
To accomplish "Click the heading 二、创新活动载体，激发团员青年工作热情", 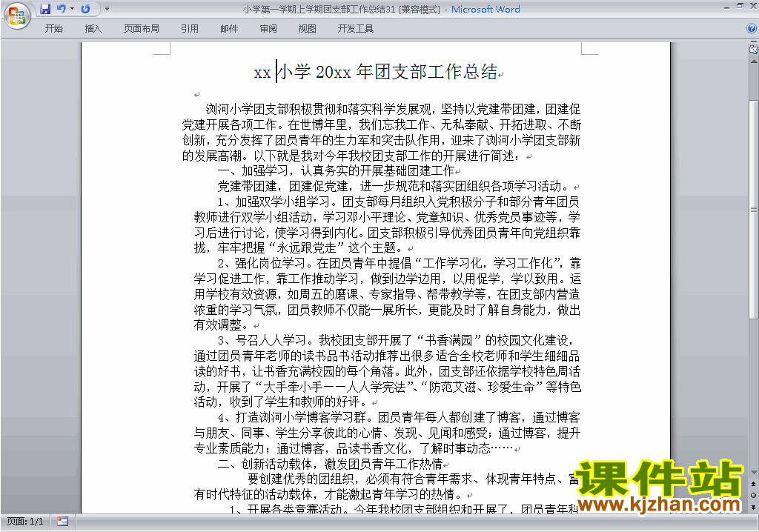I will tap(330, 465).
